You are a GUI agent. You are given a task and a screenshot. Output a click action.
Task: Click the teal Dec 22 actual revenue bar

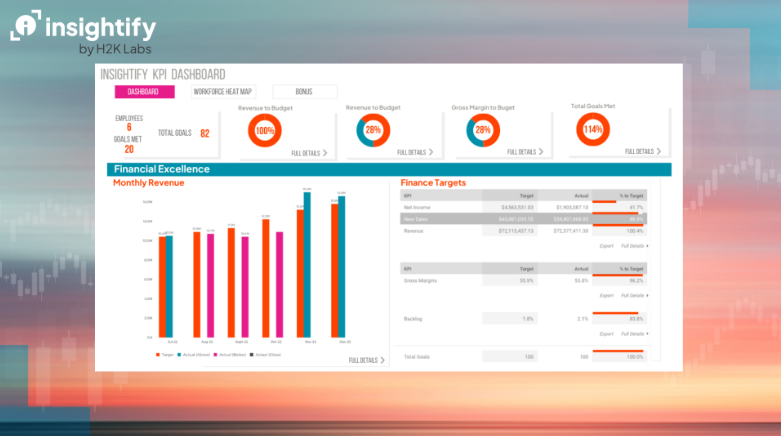click(342, 267)
